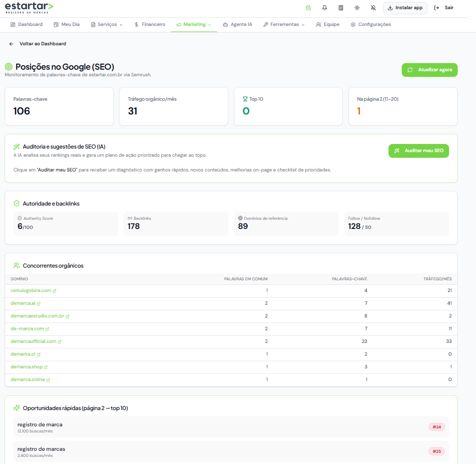Open the demarca.shop link

coord(26,367)
